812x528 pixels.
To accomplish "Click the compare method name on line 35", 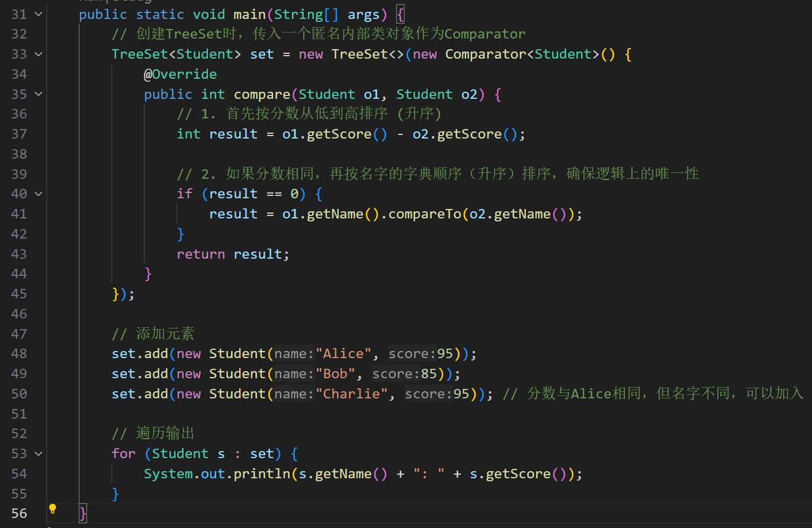I will pyautogui.click(x=262, y=95).
